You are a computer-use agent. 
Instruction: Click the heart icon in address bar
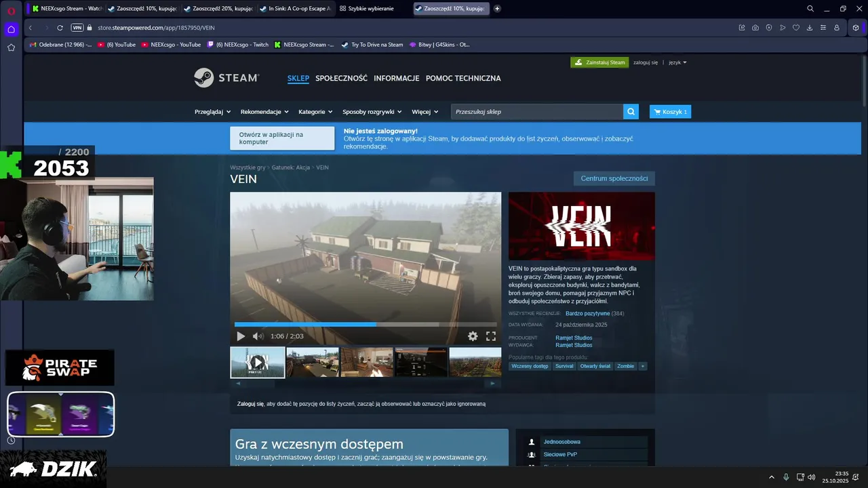796,28
